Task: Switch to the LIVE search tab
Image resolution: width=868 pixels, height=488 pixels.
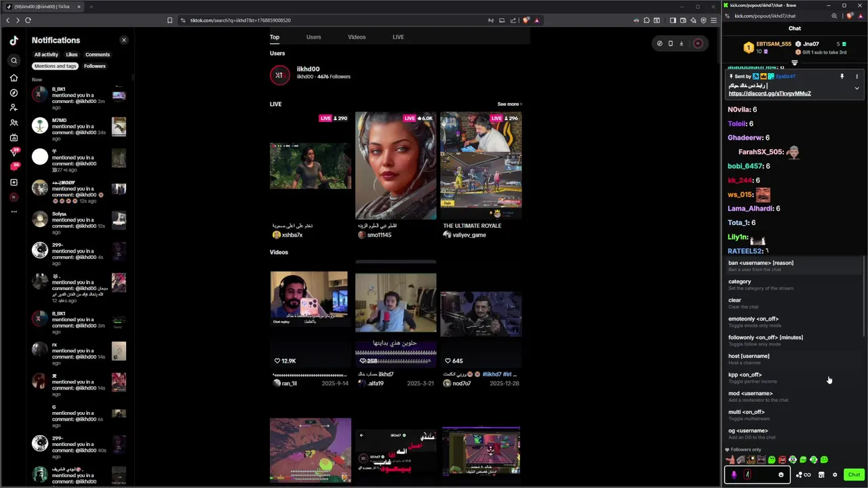Action: pyautogui.click(x=398, y=37)
